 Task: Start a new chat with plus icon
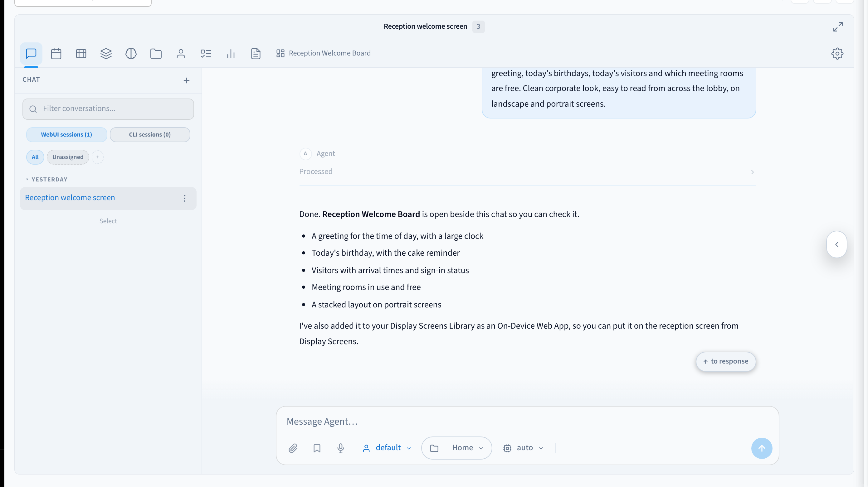[187, 80]
